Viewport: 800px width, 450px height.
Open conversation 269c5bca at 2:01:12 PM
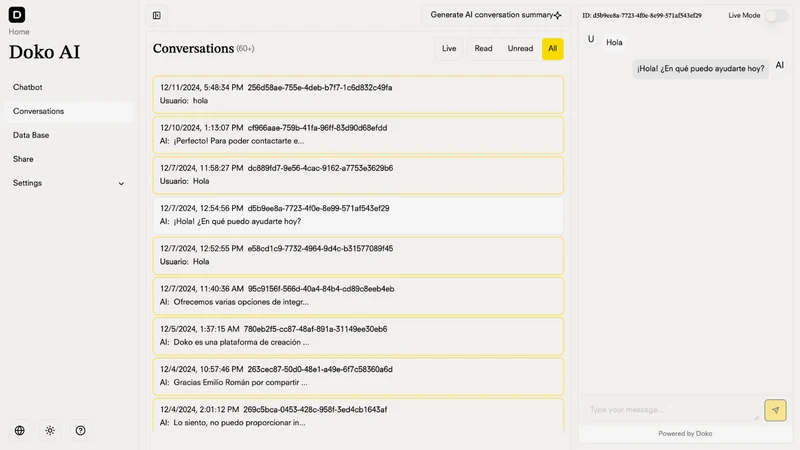point(358,415)
